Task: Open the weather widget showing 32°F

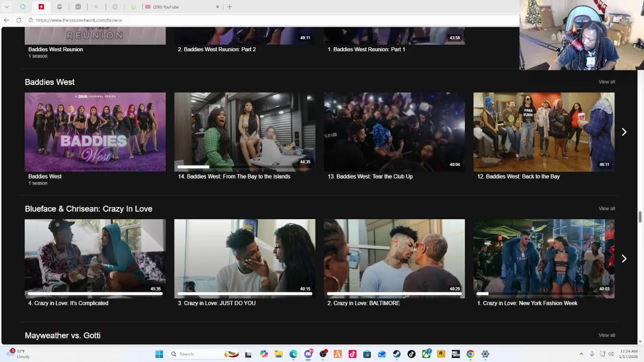Action: 18,354
